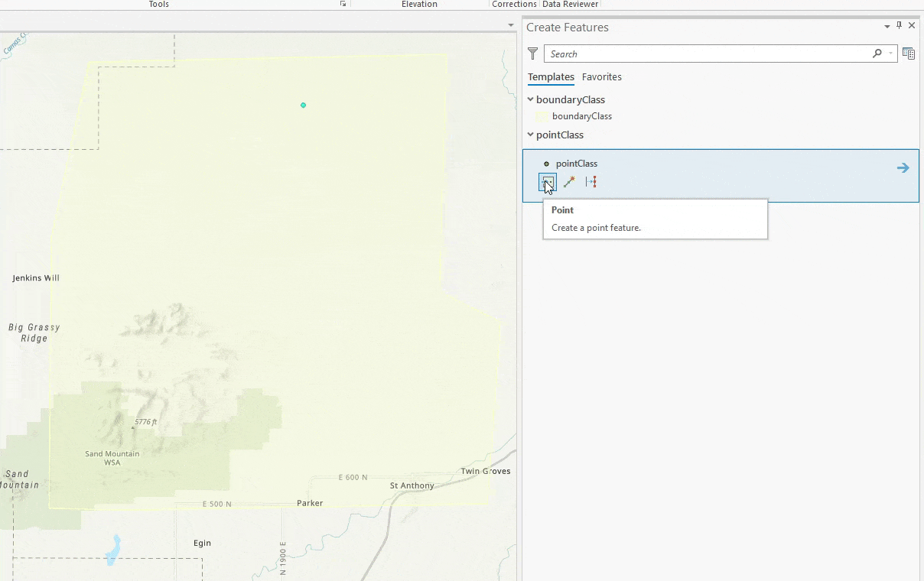Image resolution: width=924 pixels, height=581 pixels.
Task: Click the pointClass point symbol icon
Action: (546, 164)
